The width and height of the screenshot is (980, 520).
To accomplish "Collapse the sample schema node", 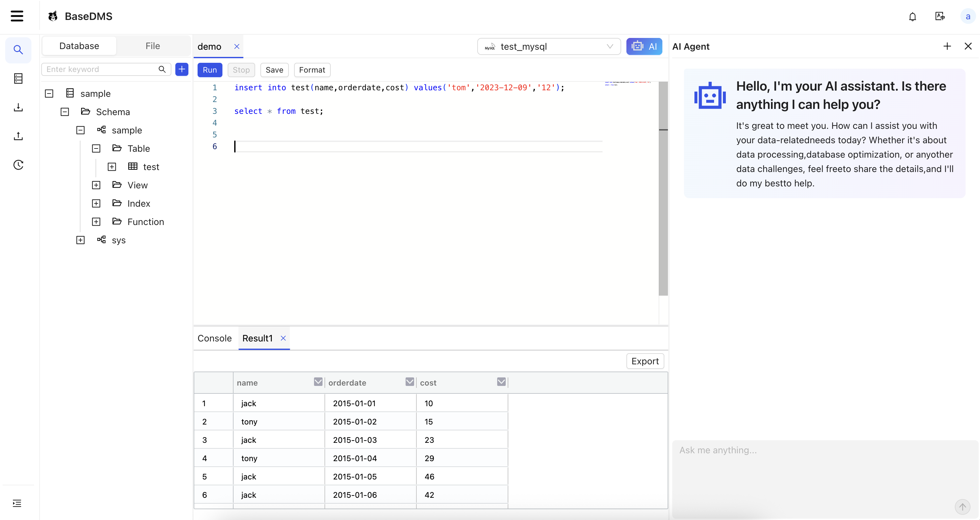I will click(x=80, y=130).
